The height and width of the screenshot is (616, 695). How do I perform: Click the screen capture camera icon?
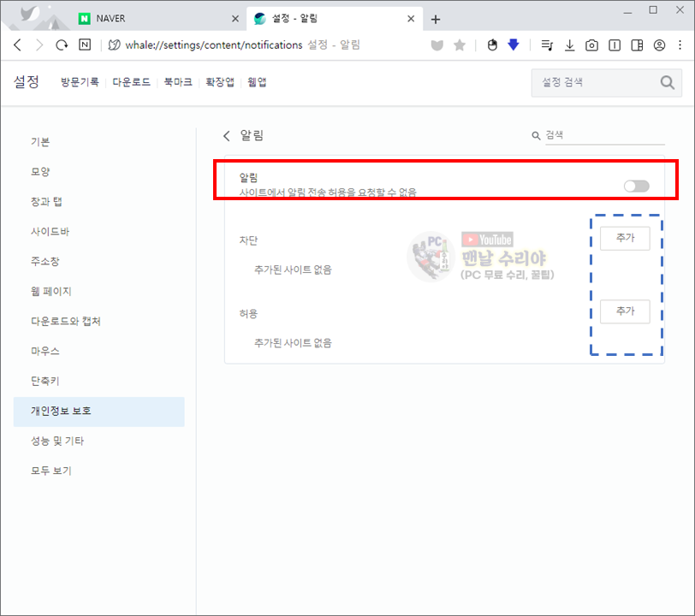591,45
